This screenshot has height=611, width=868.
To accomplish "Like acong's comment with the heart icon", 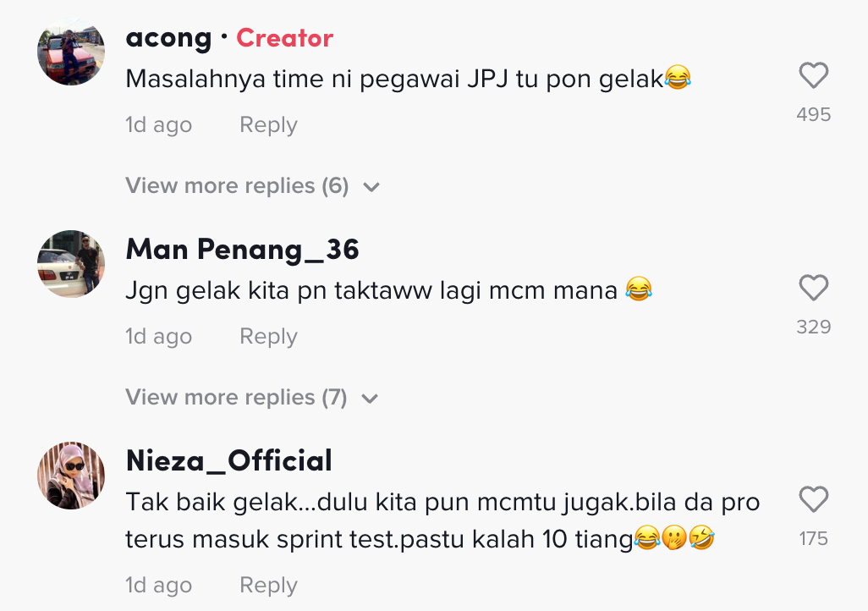I will coord(813,77).
